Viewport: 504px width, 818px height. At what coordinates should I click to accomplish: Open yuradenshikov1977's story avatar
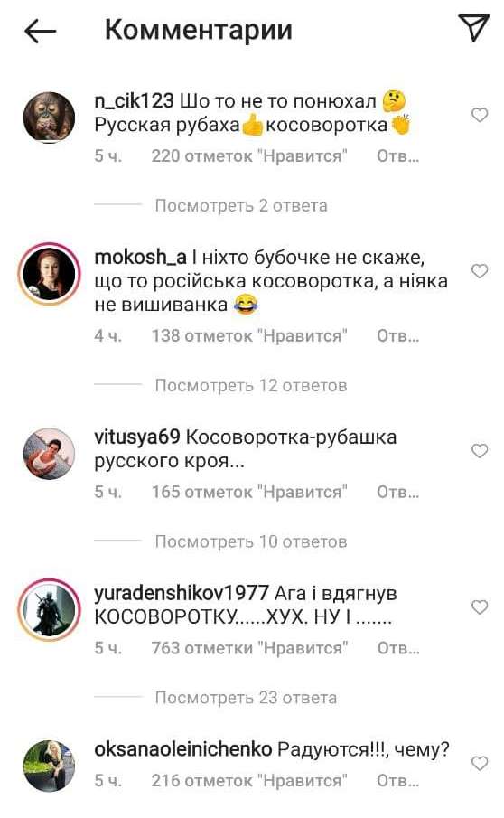[50, 609]
